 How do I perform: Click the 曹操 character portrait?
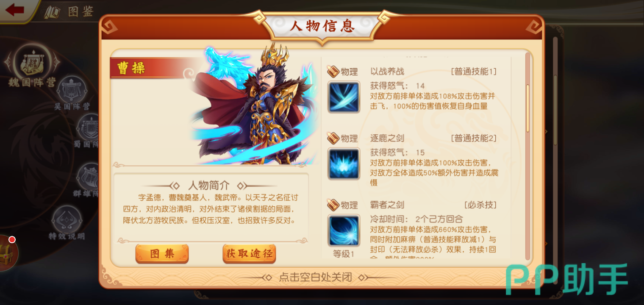coord(254,106)
